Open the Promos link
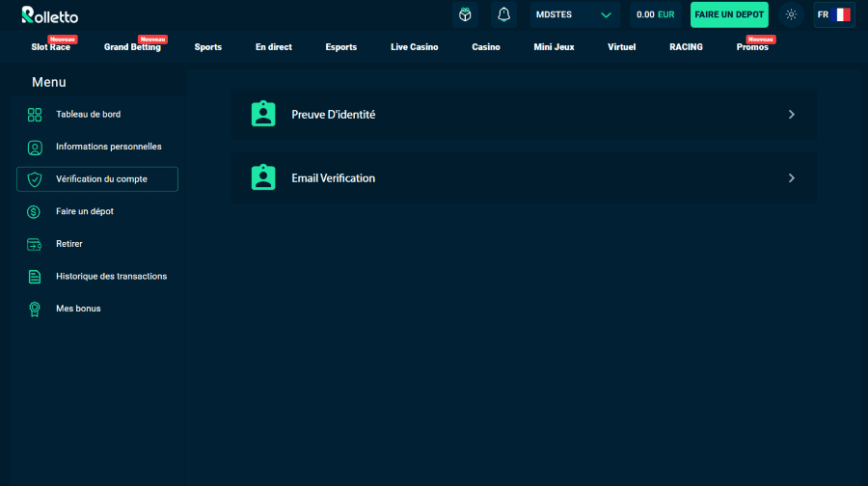 752,47
